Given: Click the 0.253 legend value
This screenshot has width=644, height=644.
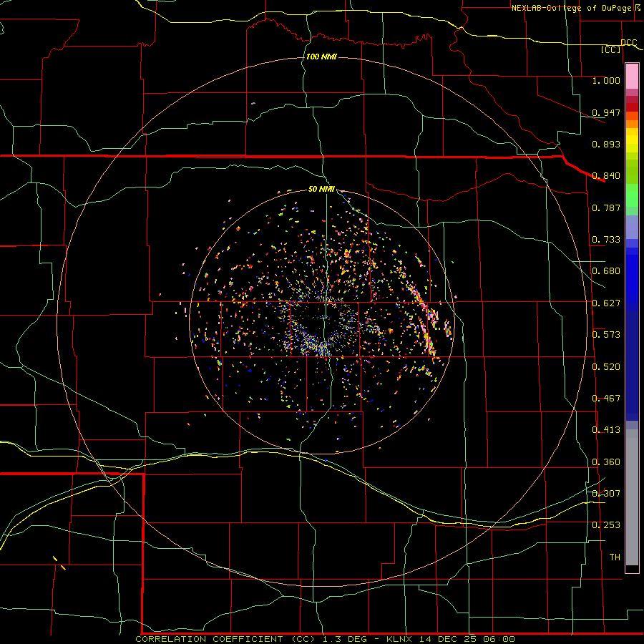Looking at the screenshot, I should point(606,525).
